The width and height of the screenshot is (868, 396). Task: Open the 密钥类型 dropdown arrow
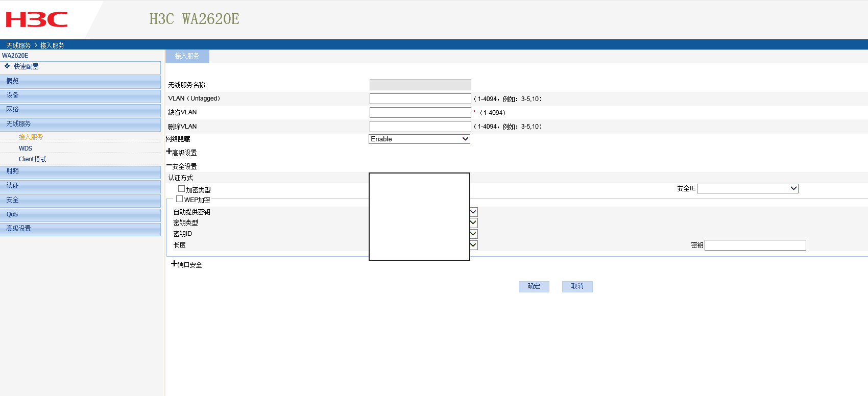click(473, 222)
